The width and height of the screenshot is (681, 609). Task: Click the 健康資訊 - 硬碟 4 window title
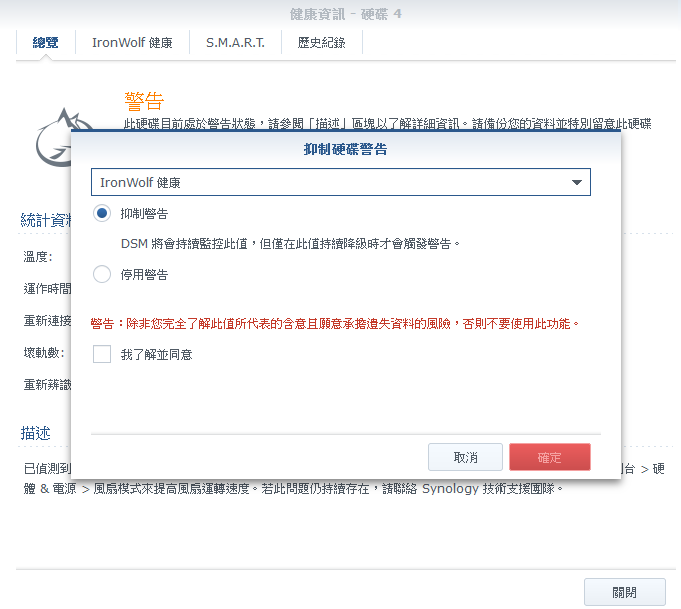(346, 14)
